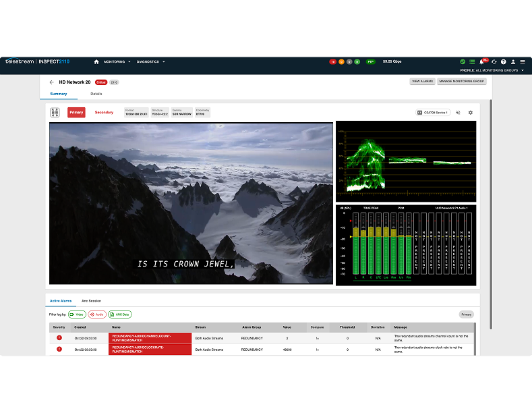Click the 59.05 Gbps bandwidth readout

(x=392, y=62)
